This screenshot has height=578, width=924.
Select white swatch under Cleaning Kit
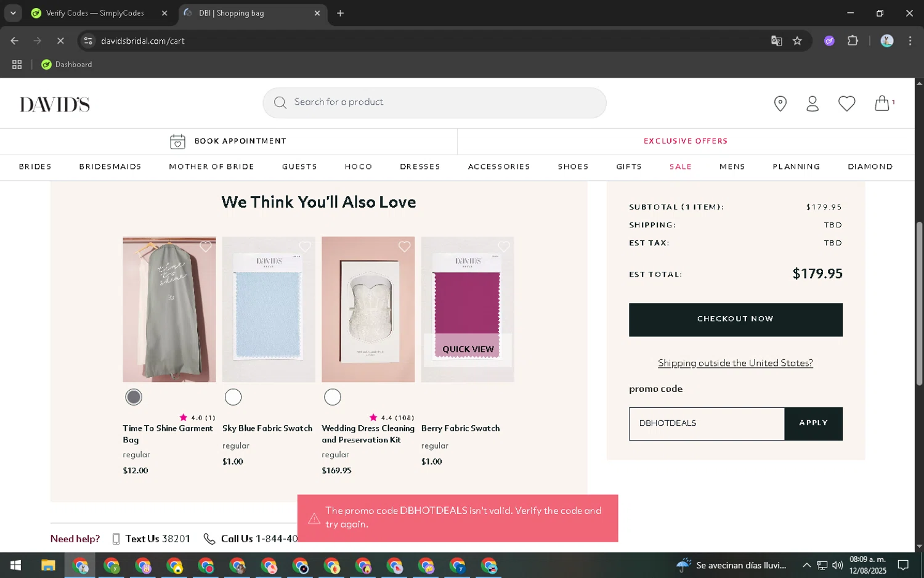(x=333, y=397)
